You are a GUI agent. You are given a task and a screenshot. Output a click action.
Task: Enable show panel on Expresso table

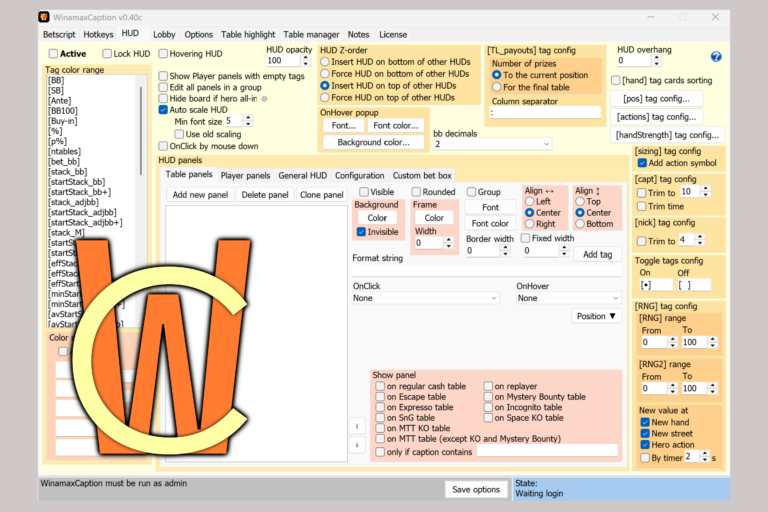pos(380,407)
